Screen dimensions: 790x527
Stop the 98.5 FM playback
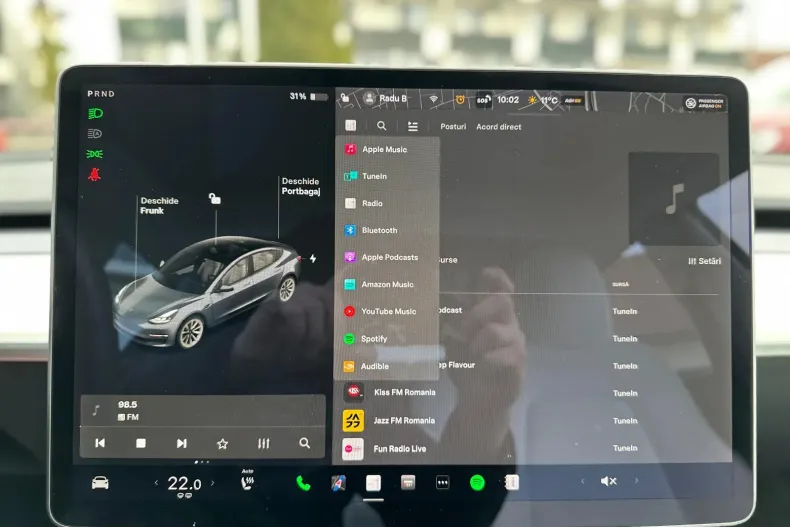[x=141, y=443]
